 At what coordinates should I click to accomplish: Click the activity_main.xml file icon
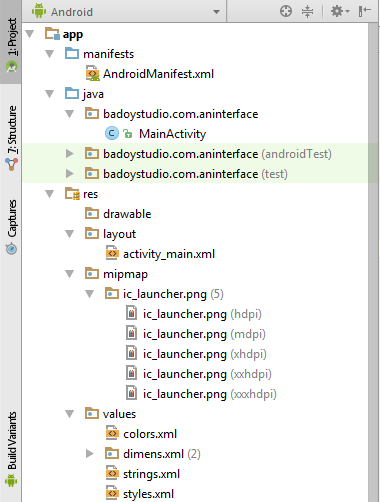tap(112, 253)
